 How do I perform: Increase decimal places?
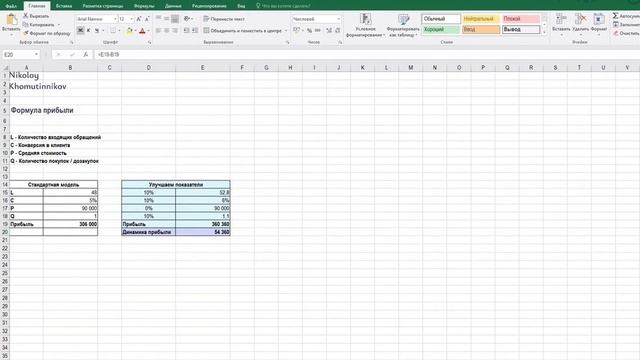click(329, 31)
